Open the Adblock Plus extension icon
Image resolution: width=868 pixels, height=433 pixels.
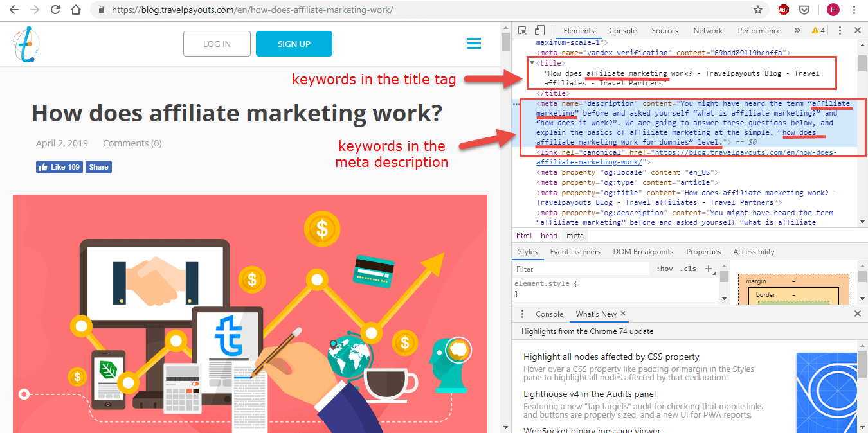(784, 10)
